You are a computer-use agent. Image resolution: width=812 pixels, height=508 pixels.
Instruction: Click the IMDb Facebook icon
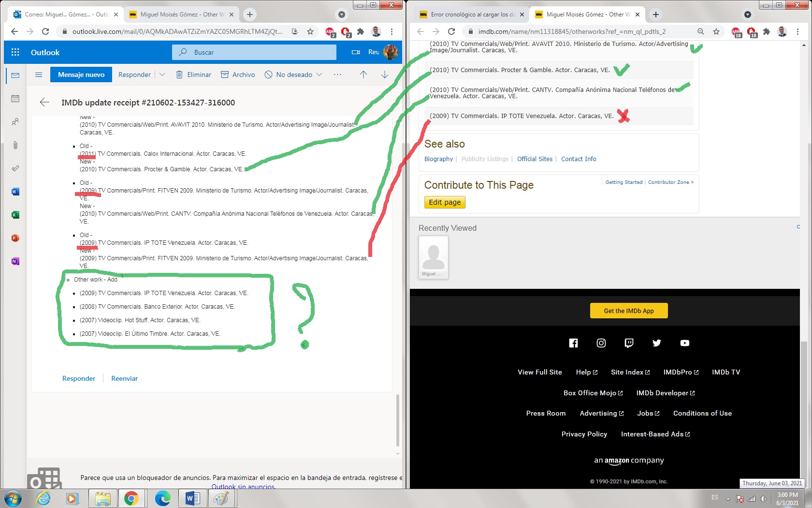click(x=573, y=343)
